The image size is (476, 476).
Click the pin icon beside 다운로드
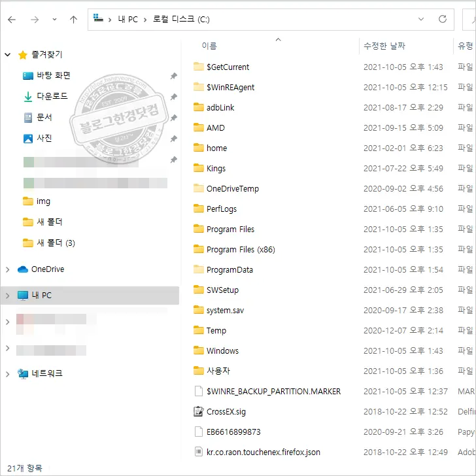coord(173,97)
